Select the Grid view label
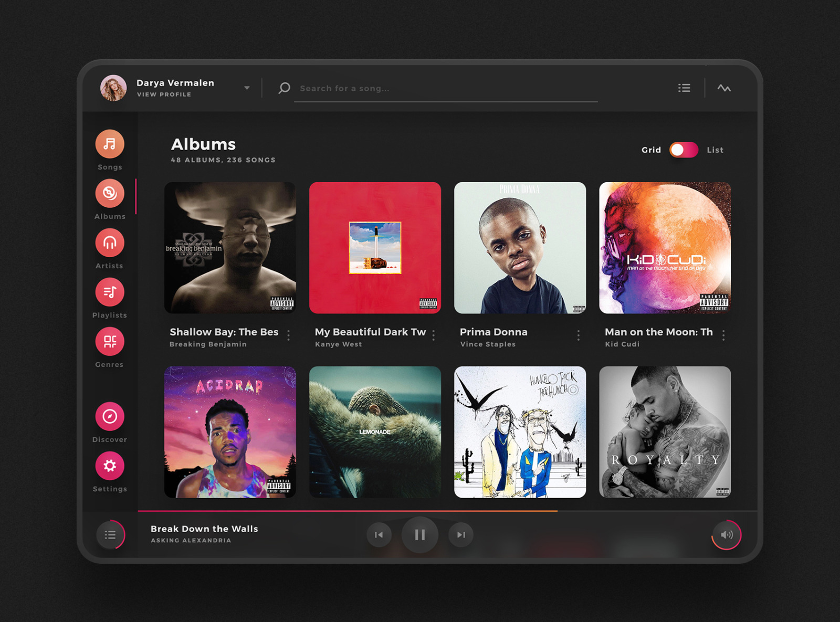The image size is (840, 622). [x=651, y=150]
